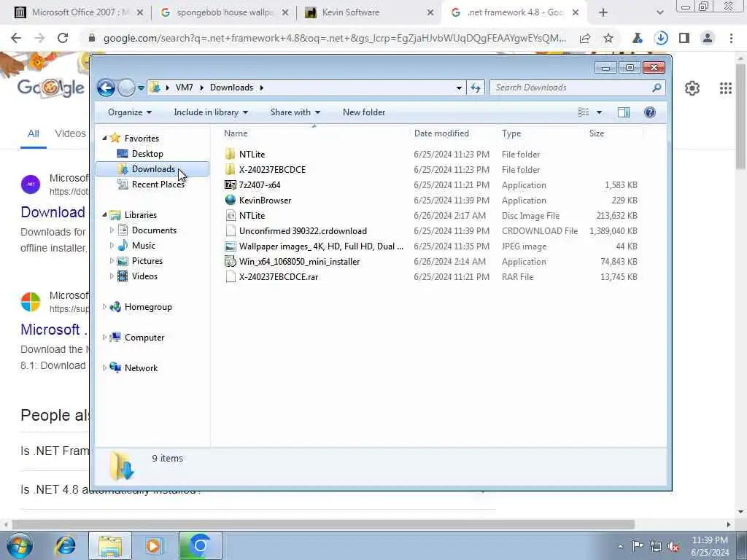Open the Google apps grid
Image resolution: width=747 pixels, height=560 pixels.
(x=726, y=88)
